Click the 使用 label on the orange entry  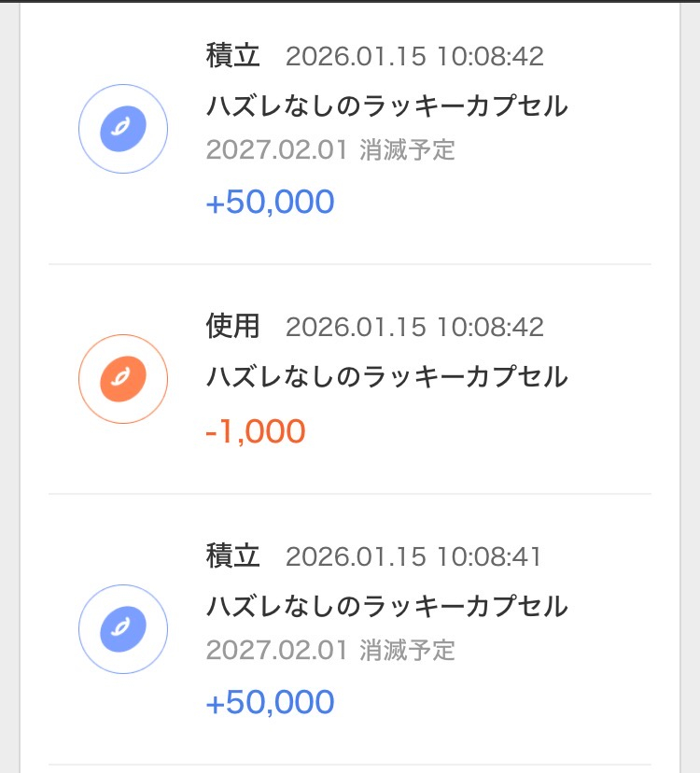[232, 326]
